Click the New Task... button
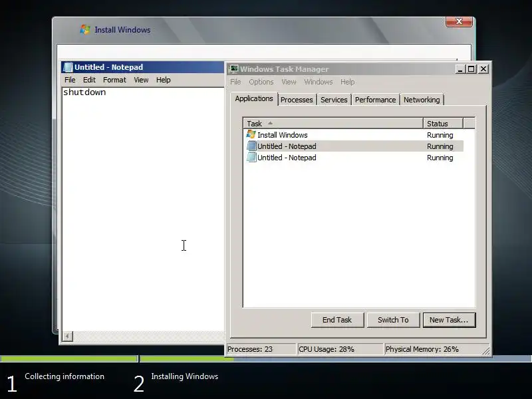The width and height of the screenshot is (532, 399). pyautogui.click(x=449, y=320)
